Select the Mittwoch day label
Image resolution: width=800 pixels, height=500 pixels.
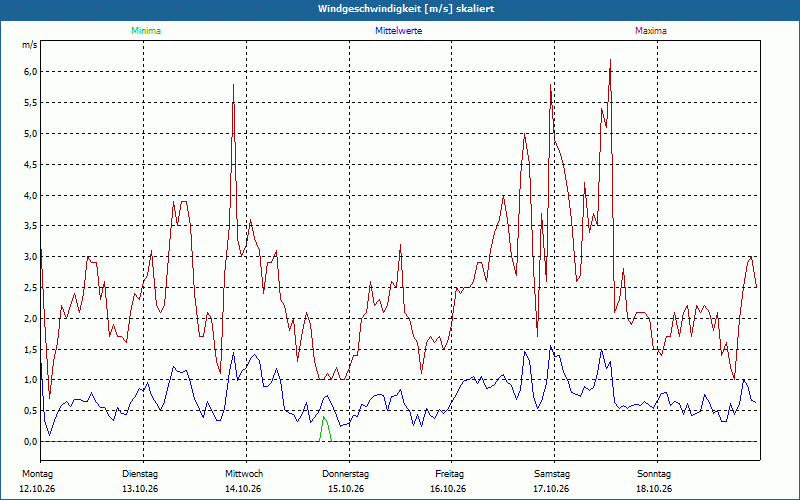[244, 474]
